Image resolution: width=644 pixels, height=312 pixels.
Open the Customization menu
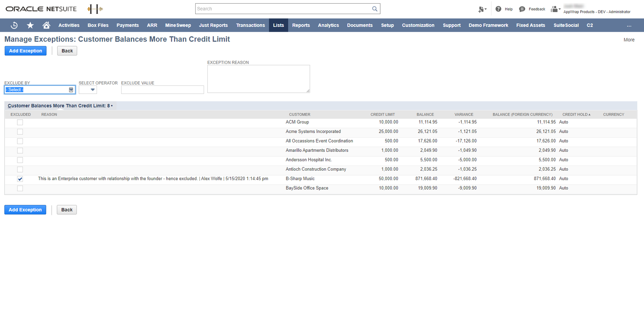pos(418,25)
